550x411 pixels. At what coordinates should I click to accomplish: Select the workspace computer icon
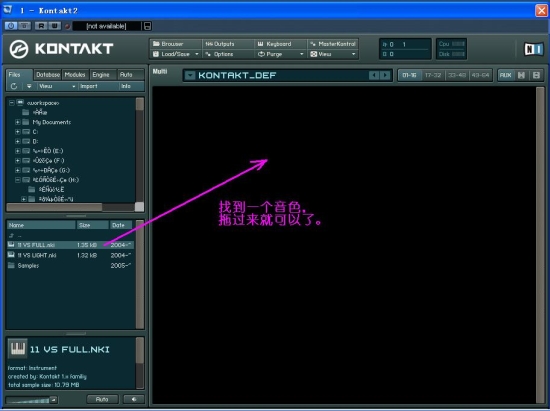tap(20, 103)
